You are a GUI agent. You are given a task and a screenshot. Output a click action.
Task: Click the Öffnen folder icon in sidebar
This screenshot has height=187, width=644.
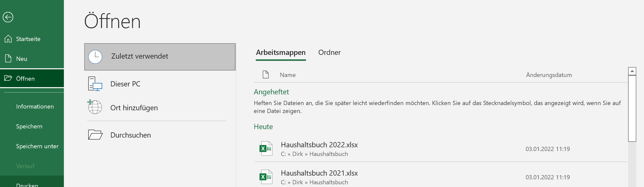8,78
